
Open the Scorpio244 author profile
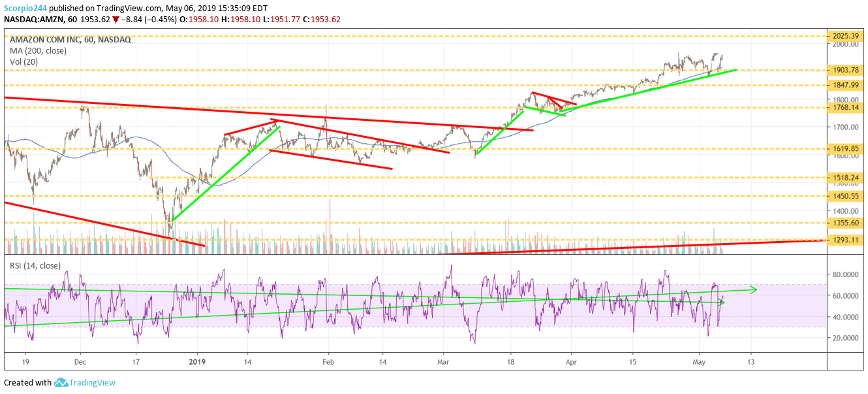[28, 8]
